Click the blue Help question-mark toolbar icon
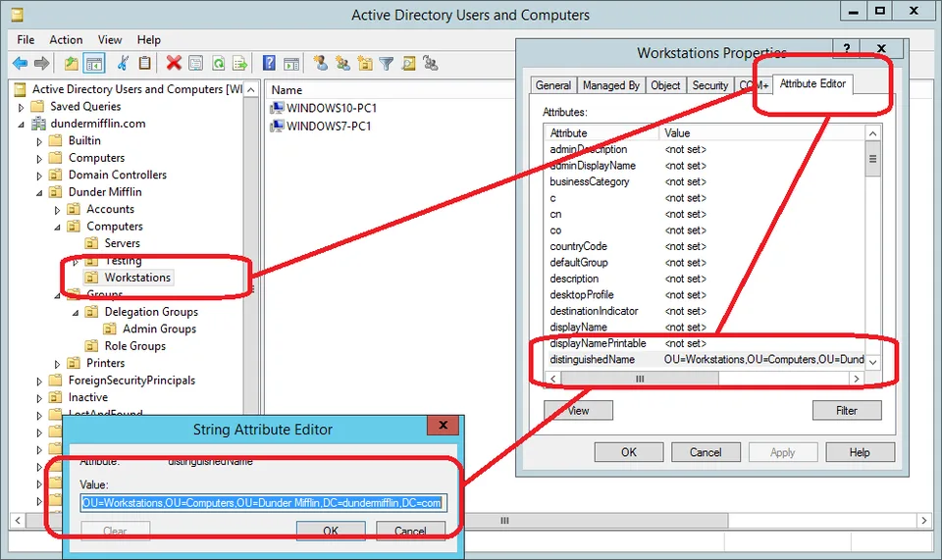 269,63
